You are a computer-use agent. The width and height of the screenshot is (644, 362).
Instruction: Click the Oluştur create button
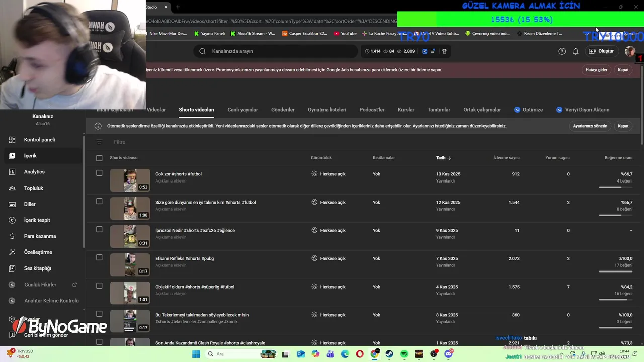click(601, 51)
